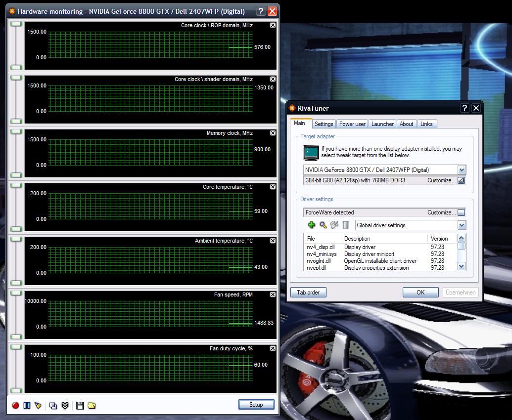512x420 pixels.
Task: Start recording with the red record button
Action: [x=15, y=405]
